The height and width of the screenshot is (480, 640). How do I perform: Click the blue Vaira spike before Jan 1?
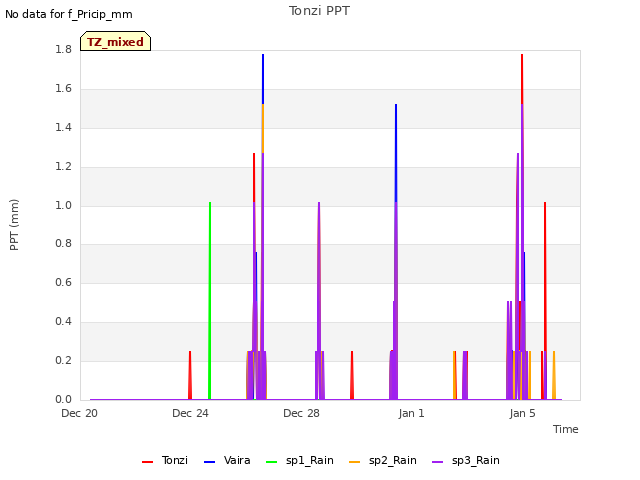[x=396, y=151]
